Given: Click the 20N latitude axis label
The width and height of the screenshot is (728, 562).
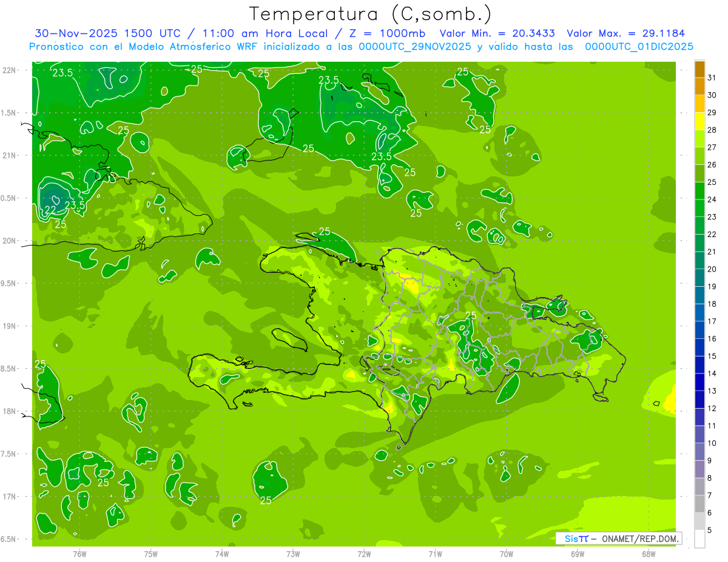Looking at the screenshot, I should point(10,241).
